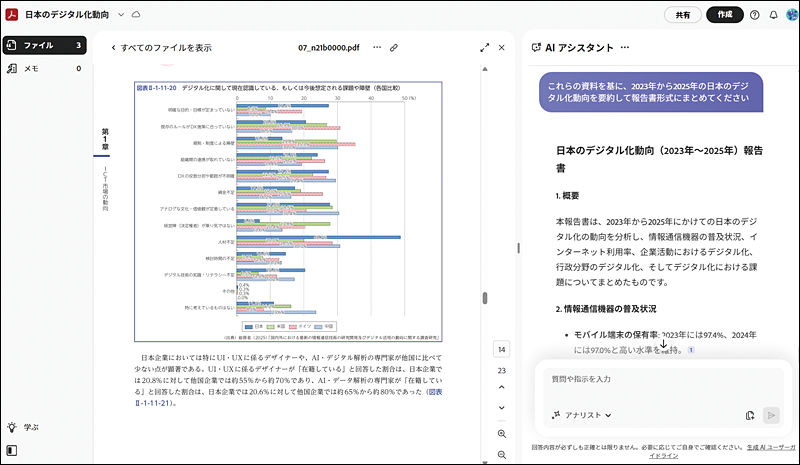This screenshot has width=800, height=465.
Task: Click the cloud sync status icon
Action: [x=136, y=15]
